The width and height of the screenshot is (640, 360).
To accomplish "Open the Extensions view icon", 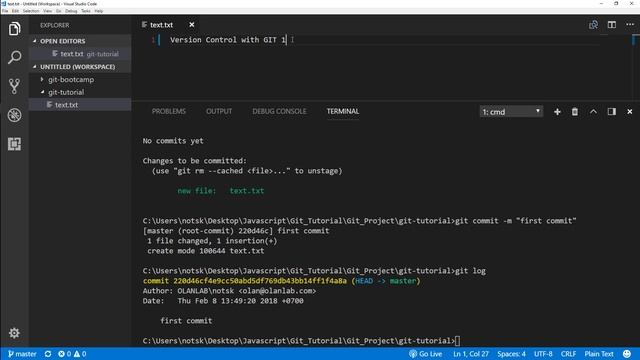I will [x=14, y=144].
